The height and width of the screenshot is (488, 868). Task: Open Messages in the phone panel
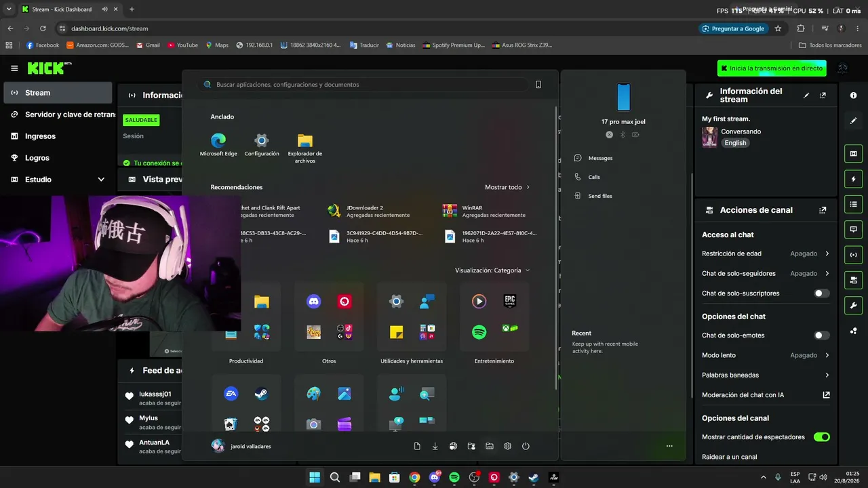coord(593,158)
